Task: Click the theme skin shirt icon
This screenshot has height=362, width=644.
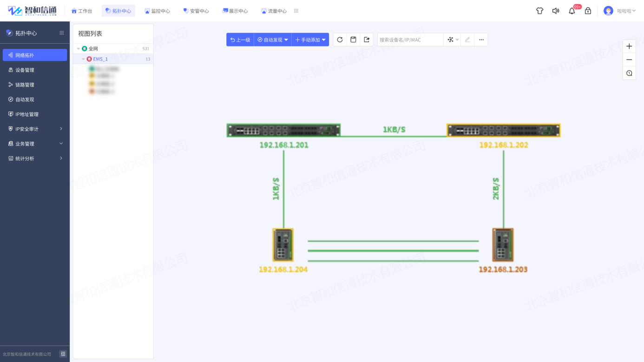Action: coord(539,11)
